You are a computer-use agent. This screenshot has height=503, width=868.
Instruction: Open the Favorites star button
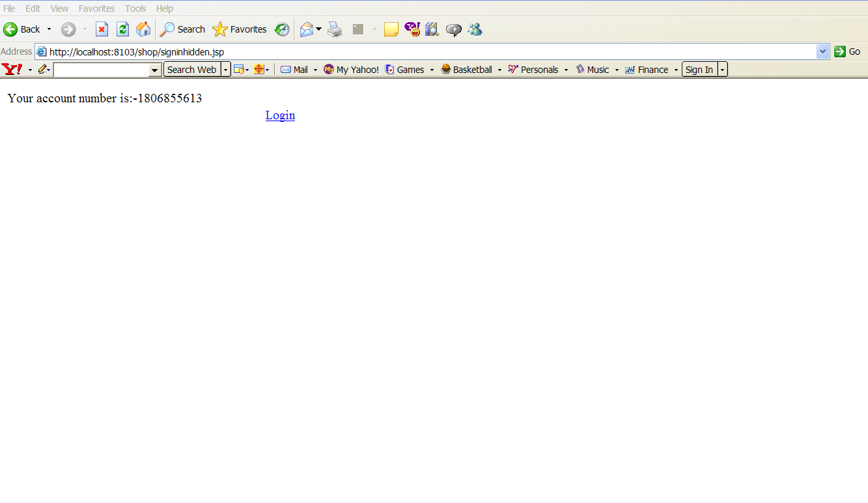(x=240, y=29)
